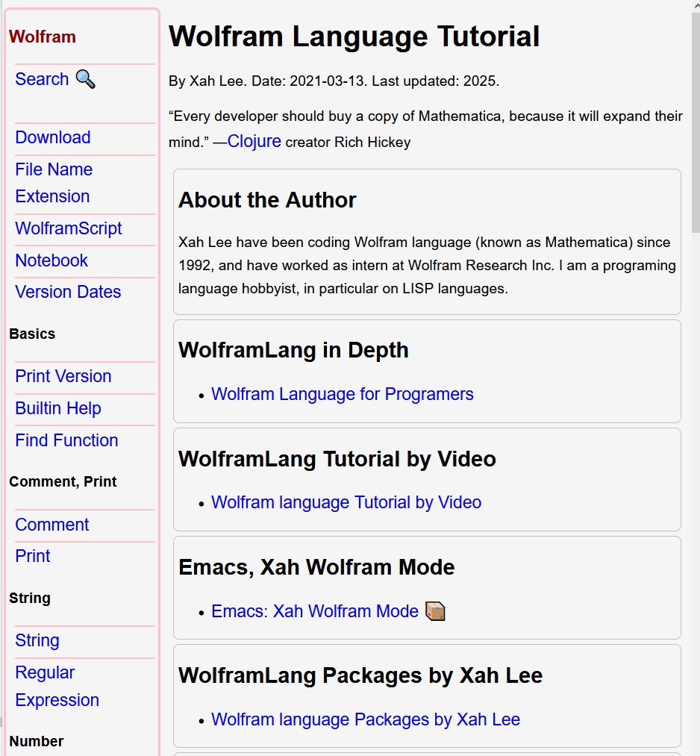Click the Wolfram Language Tutorial page heading
This screenshot has width=700, height=756.
(x=354, y=36)
